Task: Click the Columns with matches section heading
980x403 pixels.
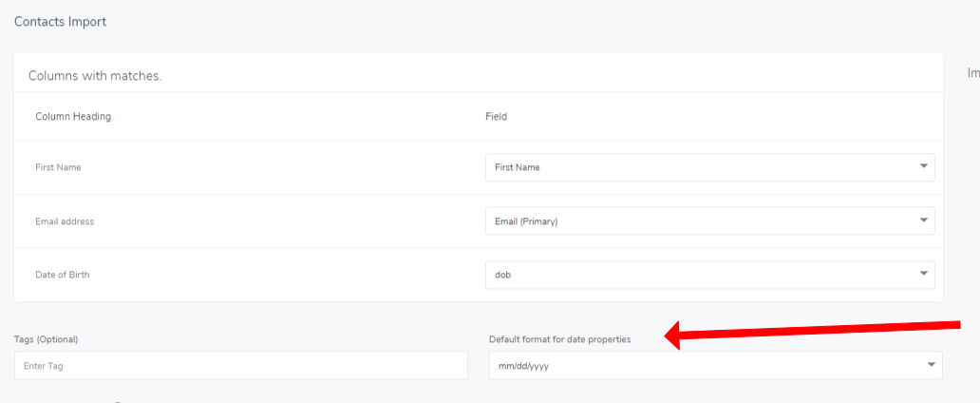Action: (x=95, y=76)
